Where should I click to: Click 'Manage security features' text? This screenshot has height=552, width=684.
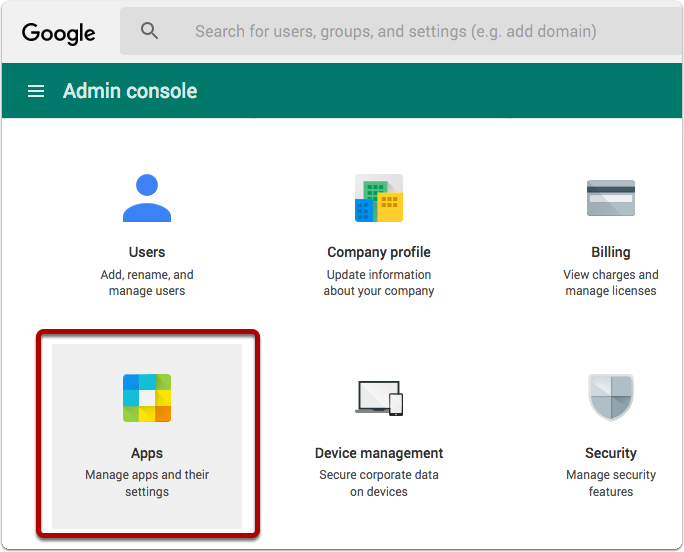pos(611,483)
